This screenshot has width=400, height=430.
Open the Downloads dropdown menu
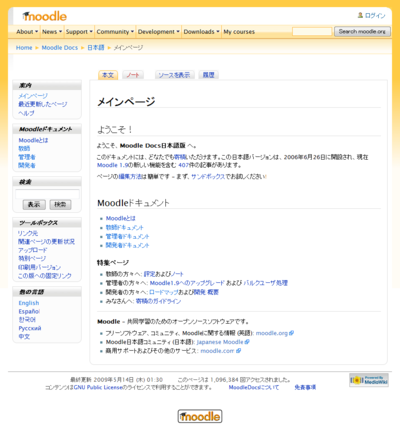tap(201, 32)
